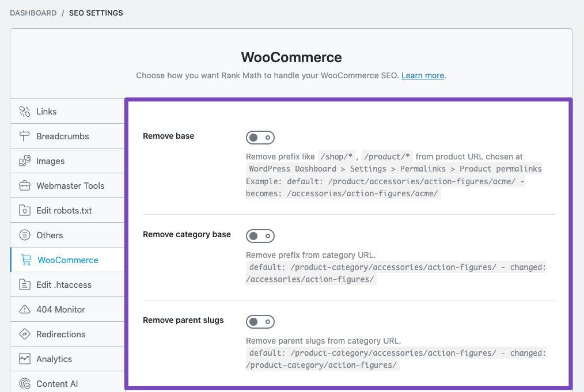
Task: Turn on Remove category base switch
Action: pos(260,236)
